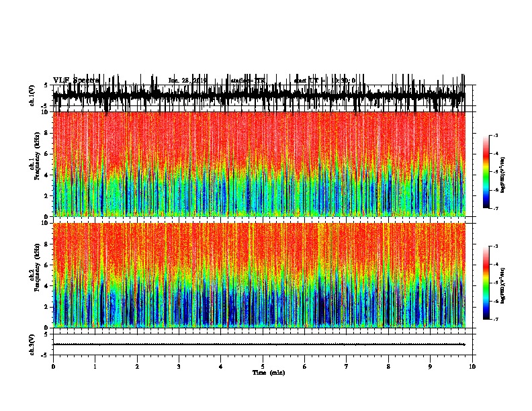Click the "1" tick on the time axis
The height and width of the screenshot is (411, 532).
tap(95, 366)
